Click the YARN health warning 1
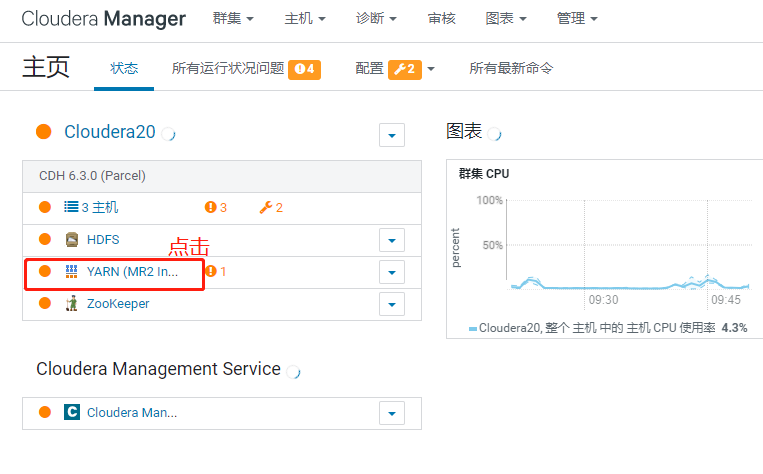This screenshot has height=474, width=763. point(216,271)
